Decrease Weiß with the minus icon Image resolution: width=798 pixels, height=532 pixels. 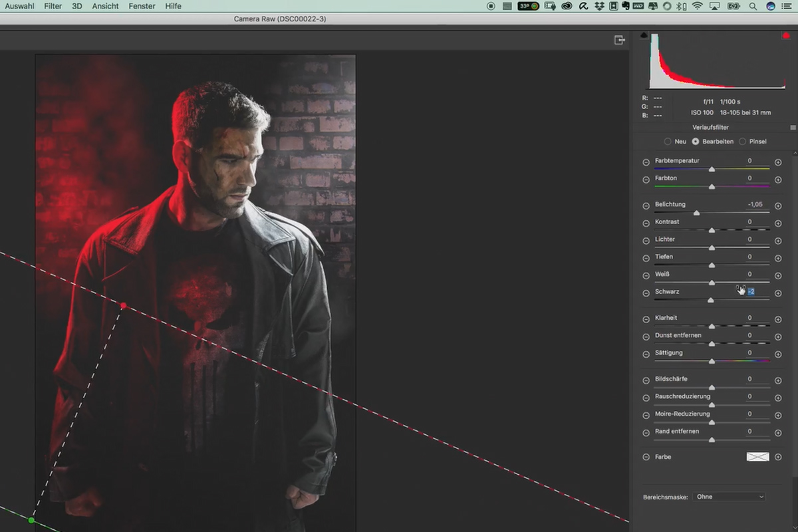(646, 275)
